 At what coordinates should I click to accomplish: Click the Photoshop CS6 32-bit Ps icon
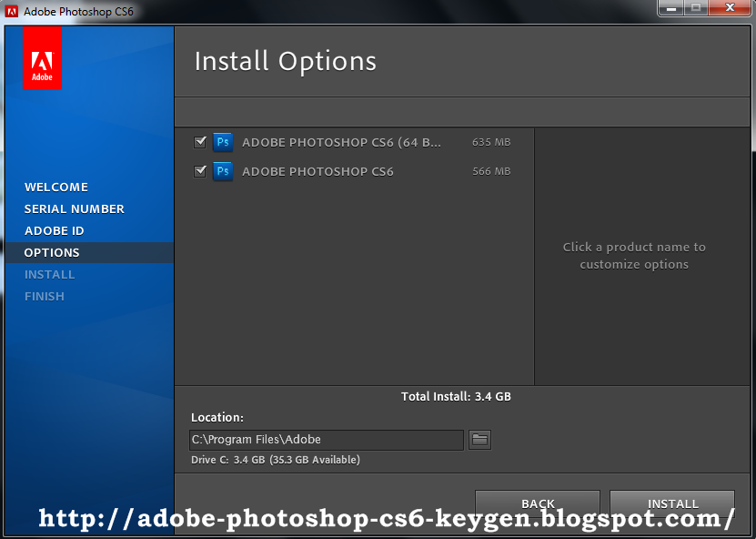tap(222, 171)
